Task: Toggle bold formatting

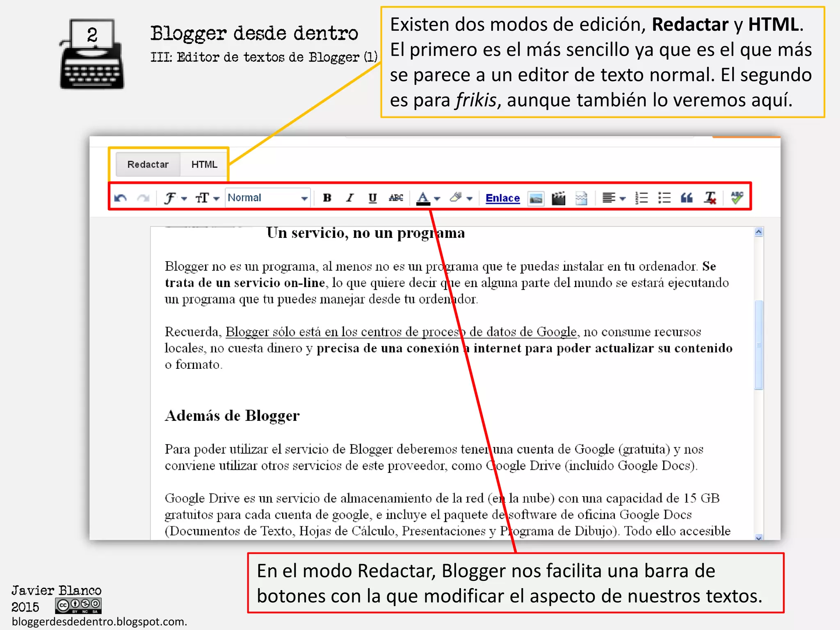Action: click(327, 198)
